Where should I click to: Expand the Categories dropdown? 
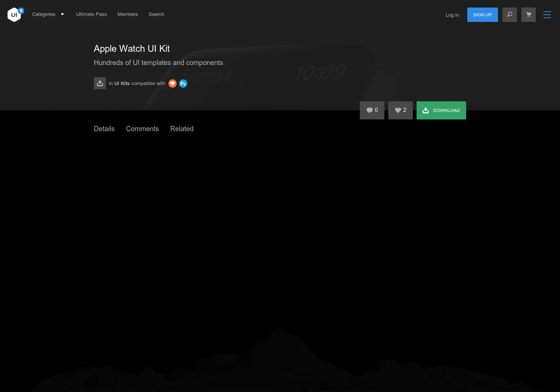[x=48, y=14]
